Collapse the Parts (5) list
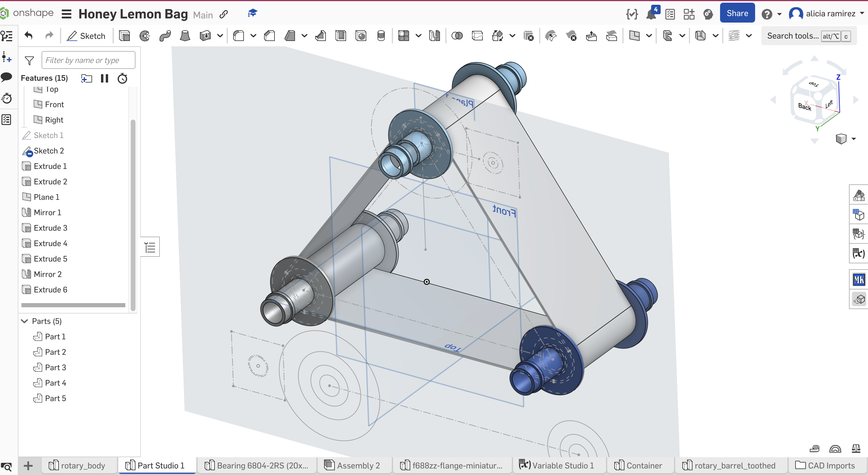868x475 pixels. point(25,321)
